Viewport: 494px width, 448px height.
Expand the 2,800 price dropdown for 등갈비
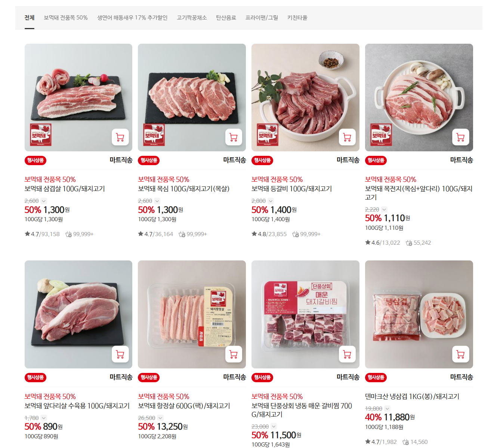[271, 201]
